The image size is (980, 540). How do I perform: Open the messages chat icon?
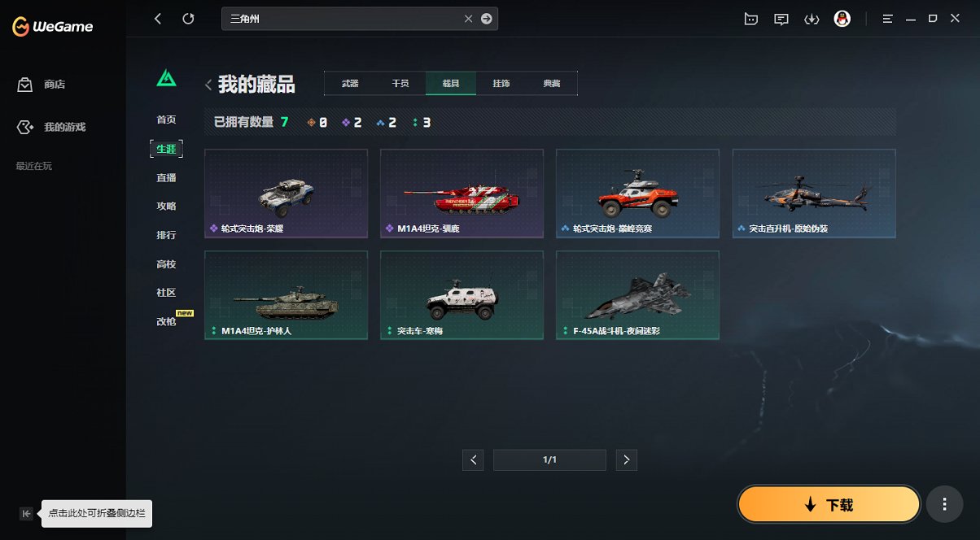point(781,19)
